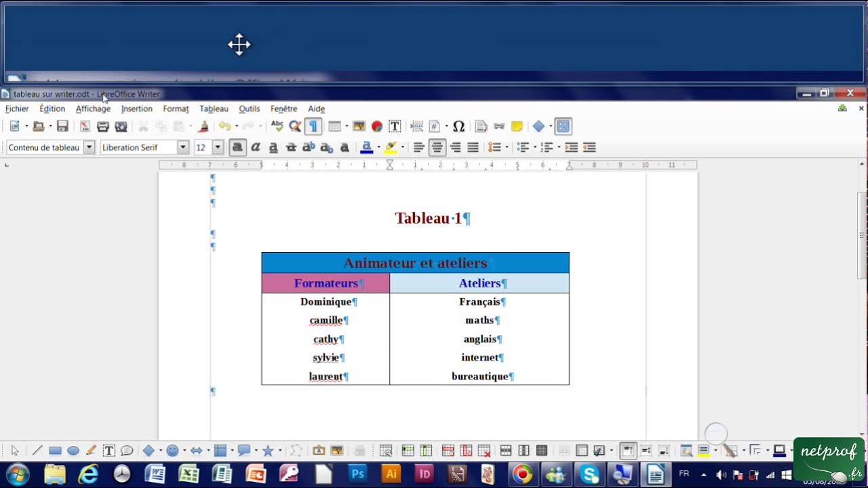The height and width of the screenshot is (488, 868).
Task: Open the highlighting color palette arrow
Action: [x=402, y=147]
